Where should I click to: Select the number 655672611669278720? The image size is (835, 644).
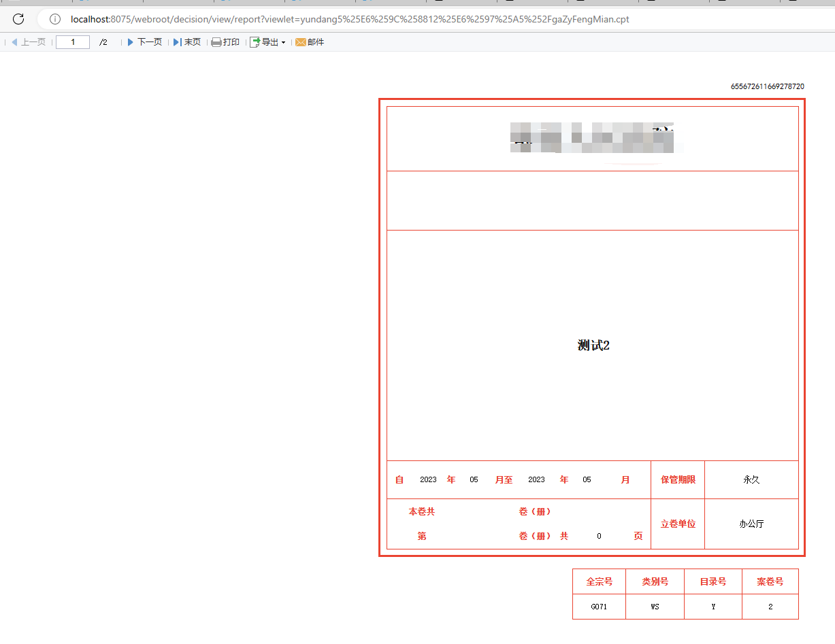[768, 86]
